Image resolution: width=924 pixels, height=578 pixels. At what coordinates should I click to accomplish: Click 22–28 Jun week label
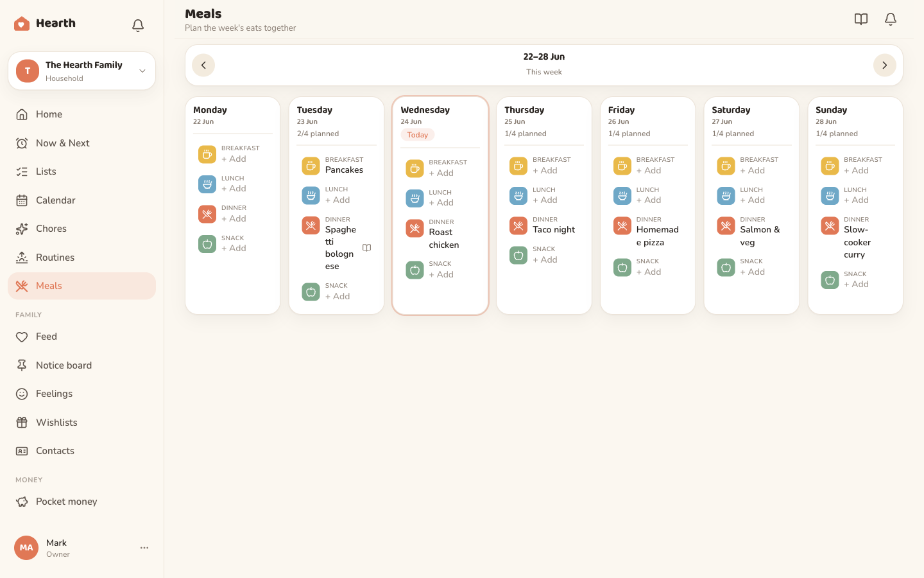544,57
